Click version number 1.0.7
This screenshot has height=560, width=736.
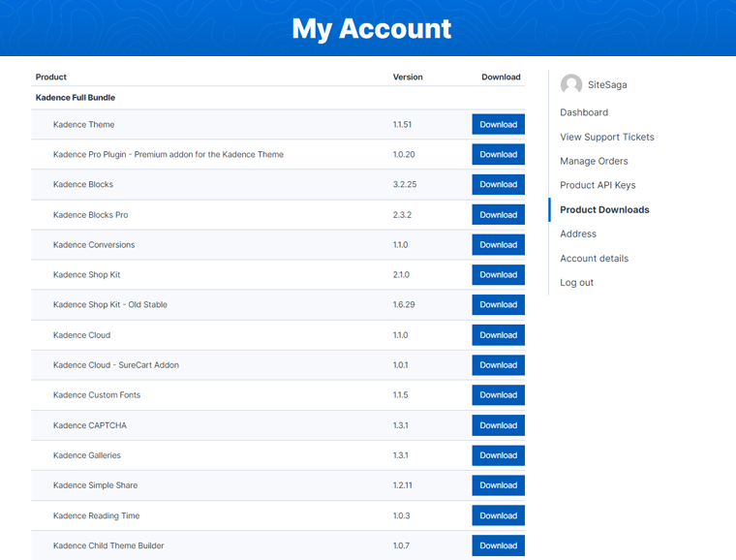point(401,545)
